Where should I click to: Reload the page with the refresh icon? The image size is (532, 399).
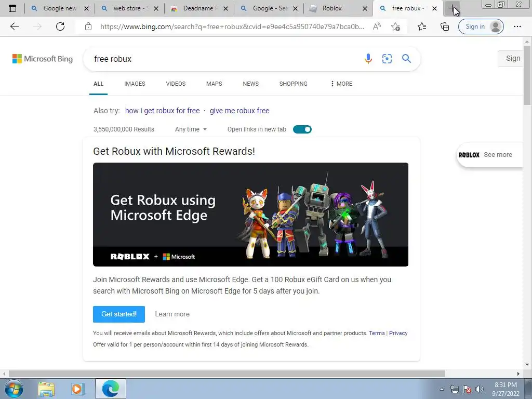click(x=60, y=26)
